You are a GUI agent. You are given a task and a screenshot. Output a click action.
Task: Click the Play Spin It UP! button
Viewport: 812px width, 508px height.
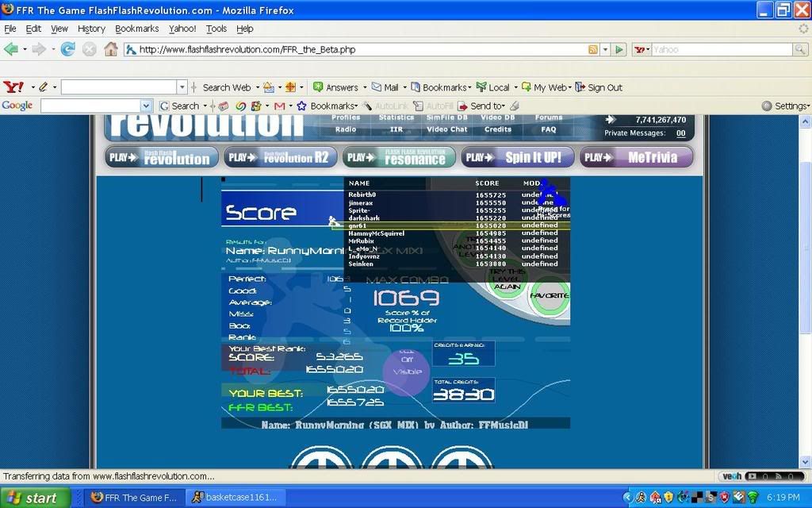(x=517, y=157)
